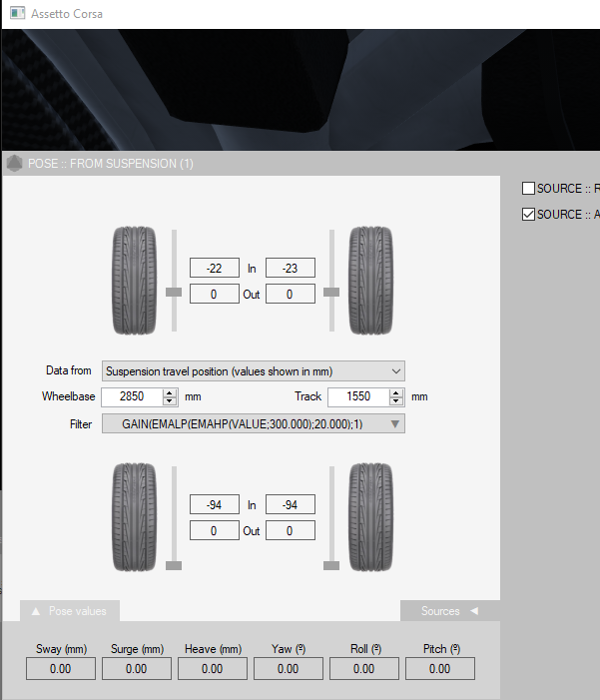Click the front left tire image

click(135, 281)
